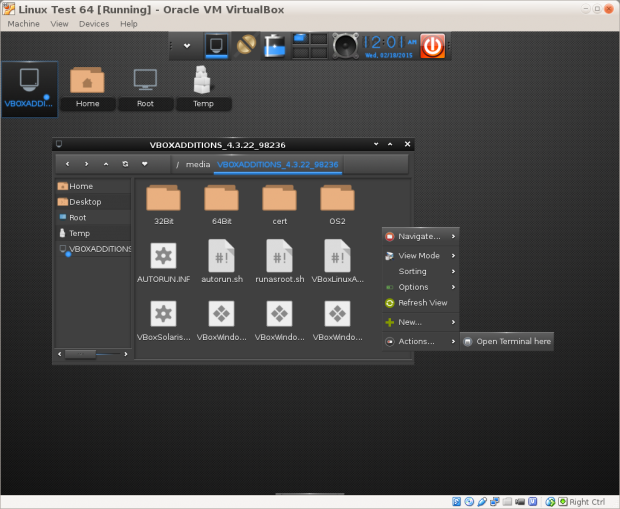Click the battery indicator in the shelf

275,45
